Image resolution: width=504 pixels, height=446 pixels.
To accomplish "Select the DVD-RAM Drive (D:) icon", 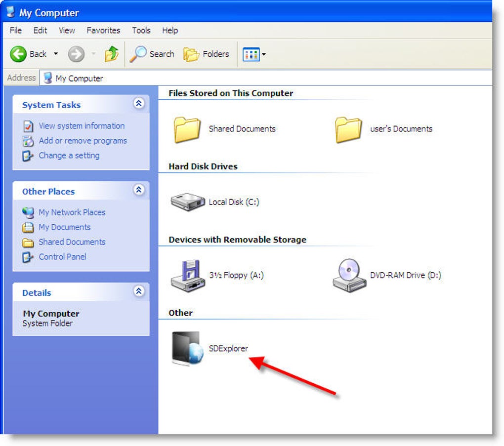I will coord(349,276).
